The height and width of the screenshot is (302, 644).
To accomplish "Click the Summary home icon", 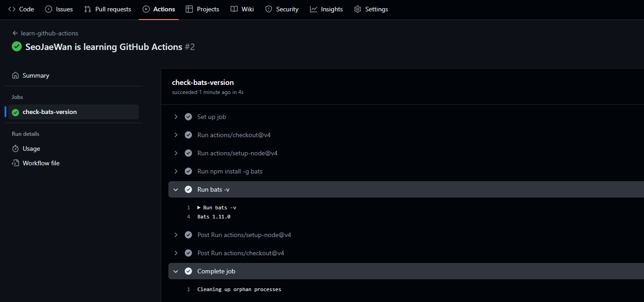I will [x=15, y=75].
